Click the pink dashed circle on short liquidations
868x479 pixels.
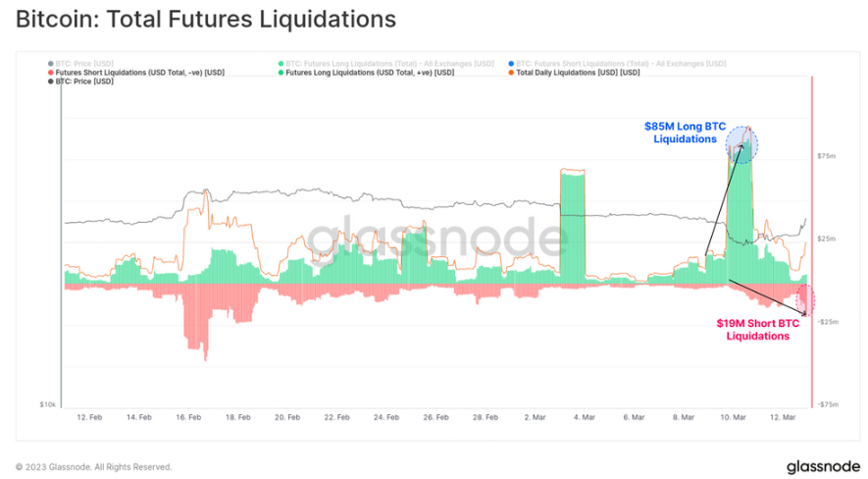805,297
